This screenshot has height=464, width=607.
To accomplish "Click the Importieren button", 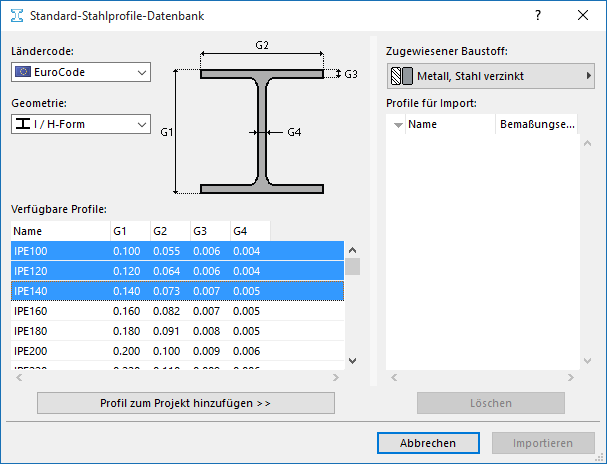I will coord(543,443).
